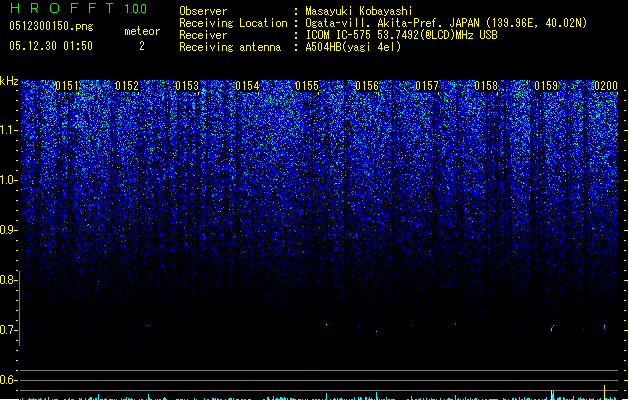Viewport: 629px width, 400px height.
Task: Click the 0.9 frequency axis label
Action: coord(8,230)
